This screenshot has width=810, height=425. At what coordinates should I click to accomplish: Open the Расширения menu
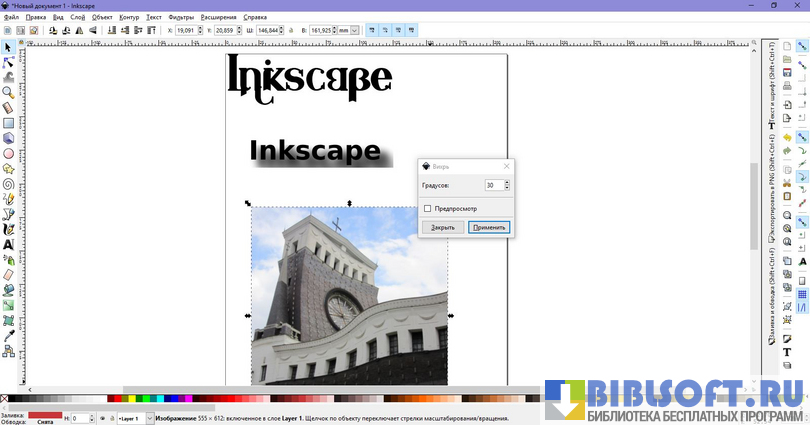click(x=218, y=17)
